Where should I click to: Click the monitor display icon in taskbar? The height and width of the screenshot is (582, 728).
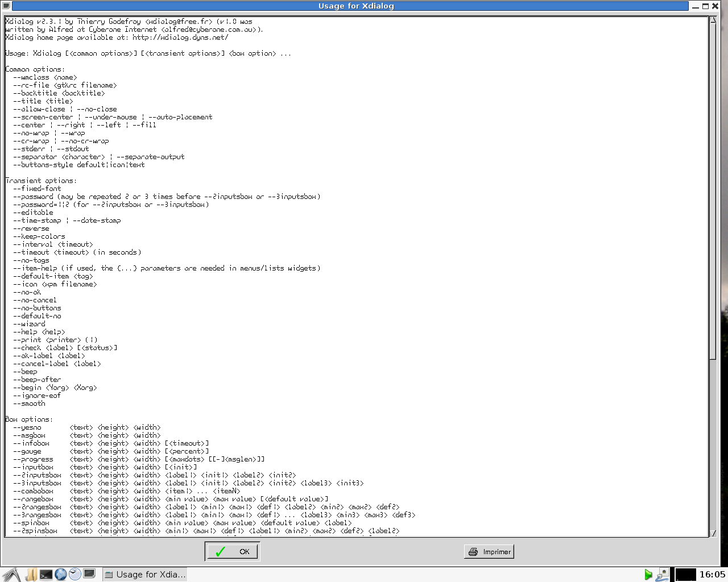click(89, 574)
